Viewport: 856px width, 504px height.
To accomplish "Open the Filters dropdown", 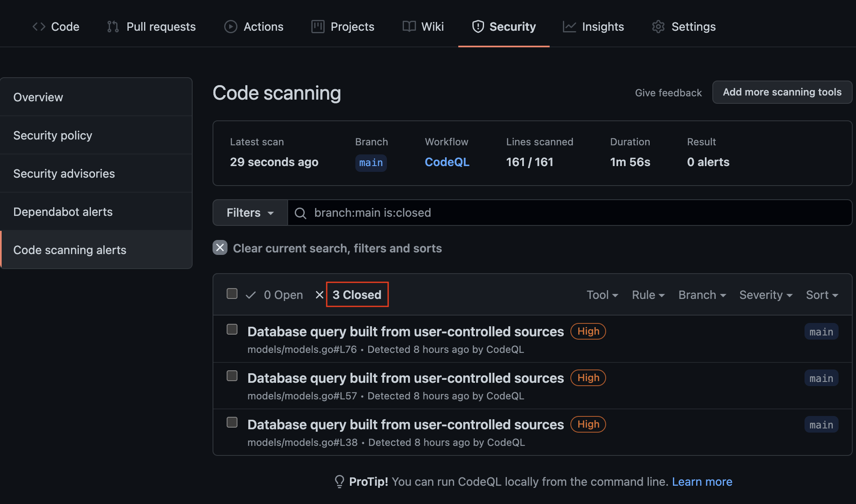I will 250,213.
